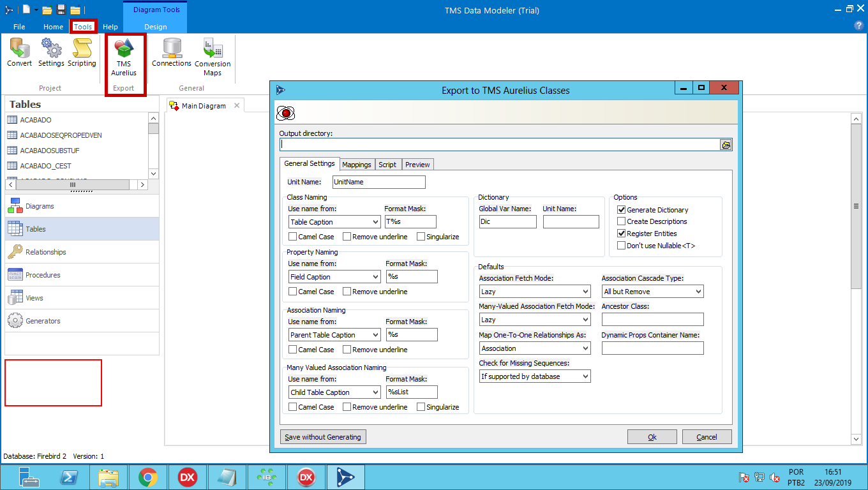The height and width of the screenshot is (490, 868).
Task: Launch TMS Aurelius export
Action: point(124,58)
